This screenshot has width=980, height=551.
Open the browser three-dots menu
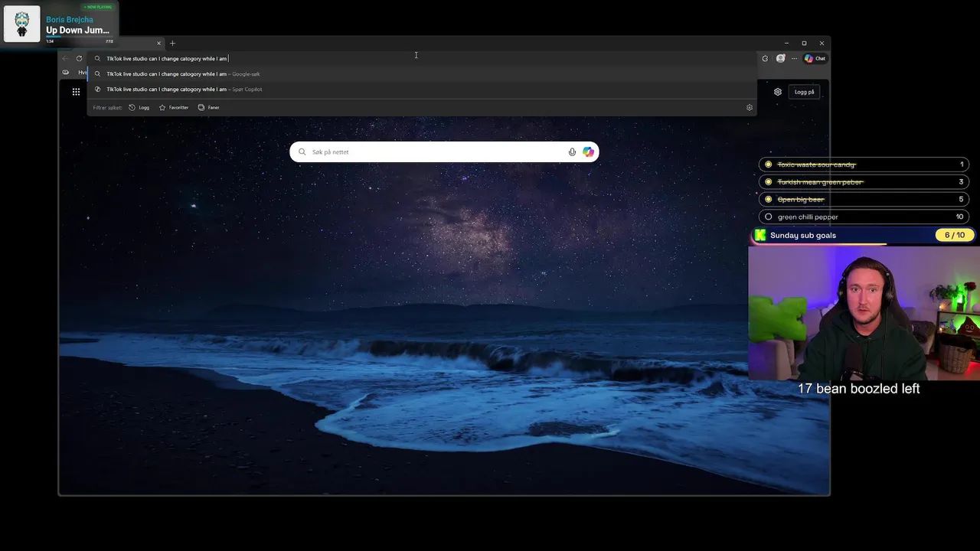(x=794, y=58)
